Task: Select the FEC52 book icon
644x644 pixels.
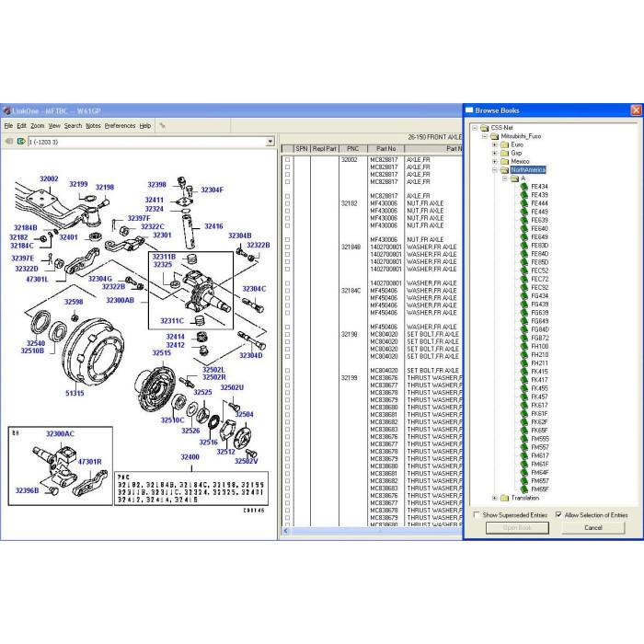Action: pos(523,271)
